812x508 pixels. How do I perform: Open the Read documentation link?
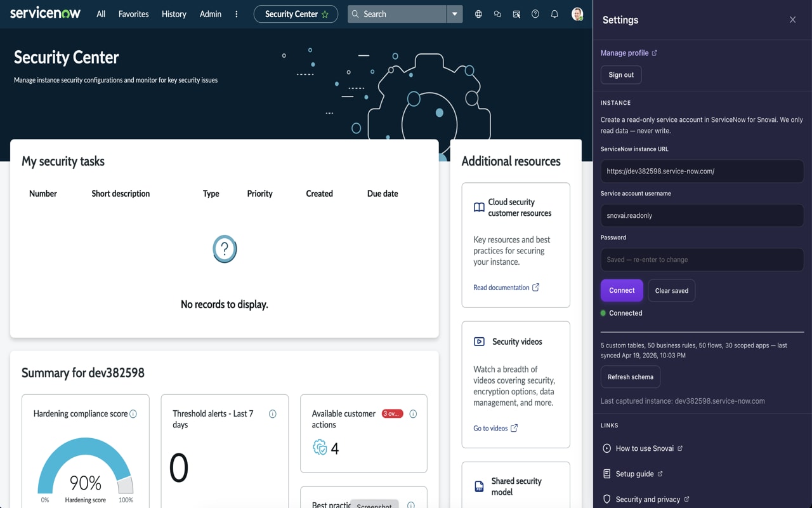(501, 288)
